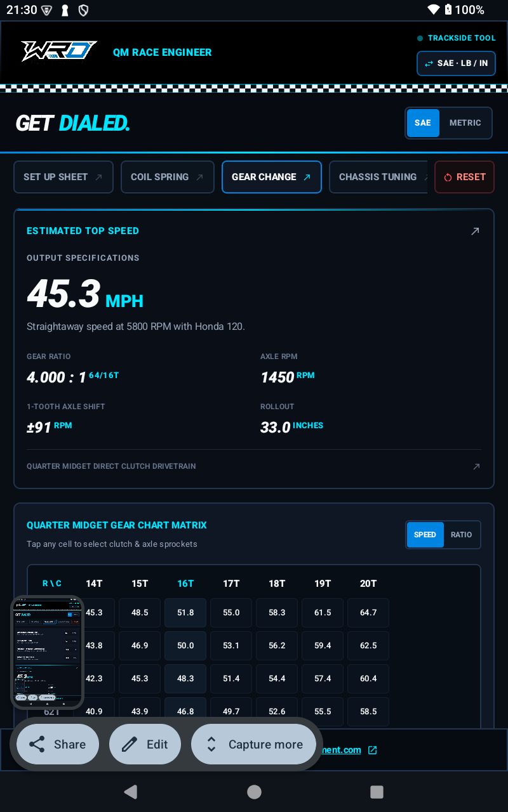Select the 61.5 cell in gear chart
508x812 pixels.
(x=323, y=613)
